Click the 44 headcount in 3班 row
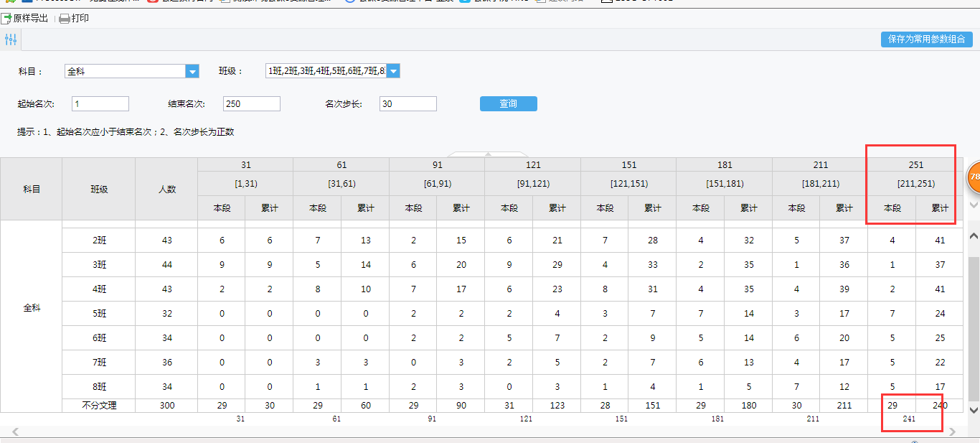This screenshot has height=443, width=980. pyautogui.click(x=166, y=265)
